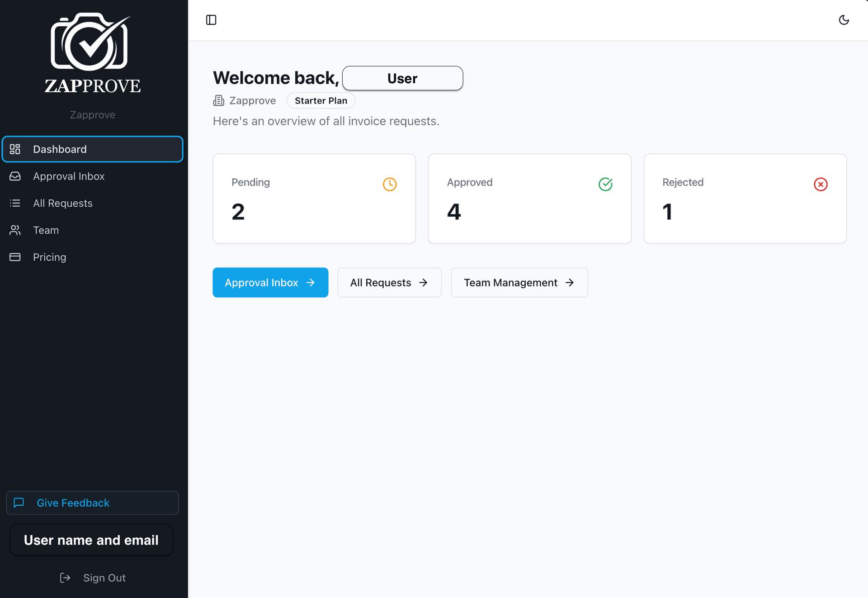Viewport: 868px width, 598px height.
Task: Open the Pending stat card
Action: point(314,199)
